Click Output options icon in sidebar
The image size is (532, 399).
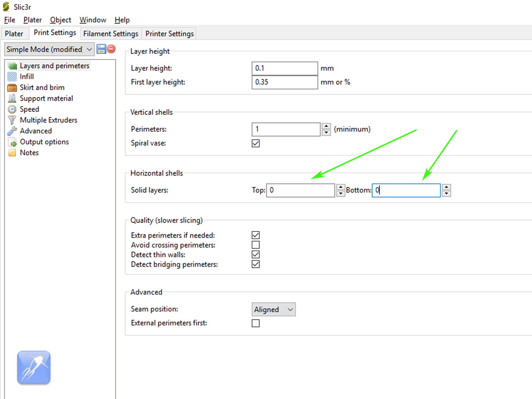pos(12,142)
